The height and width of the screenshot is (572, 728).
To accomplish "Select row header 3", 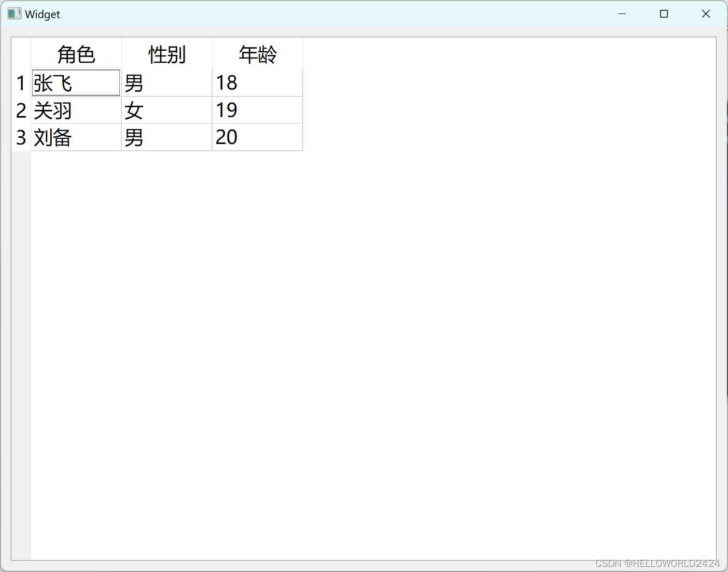I will pyautogui.click(x=21, y=137).
